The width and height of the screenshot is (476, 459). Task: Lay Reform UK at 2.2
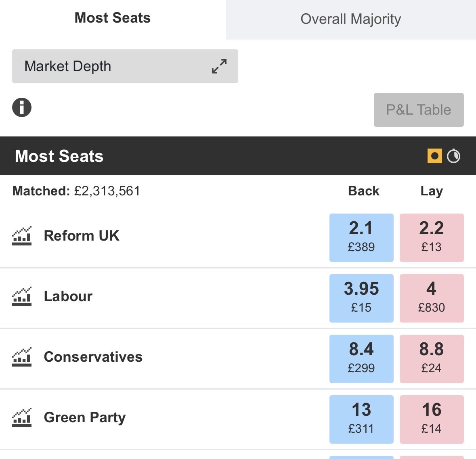click(x=432, y=238)
